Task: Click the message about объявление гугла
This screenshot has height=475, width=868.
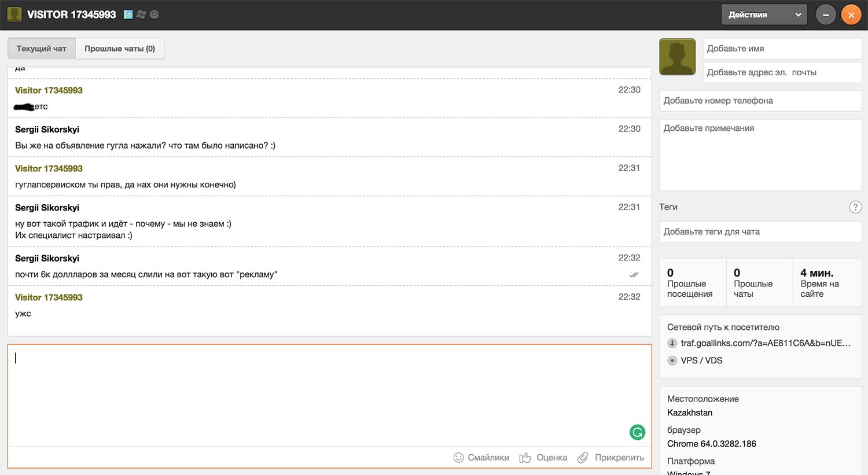Action: click(x=145, y=145)
